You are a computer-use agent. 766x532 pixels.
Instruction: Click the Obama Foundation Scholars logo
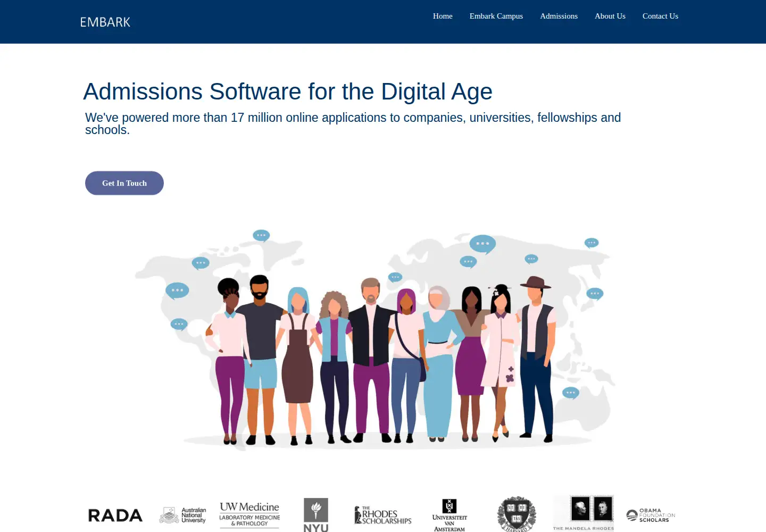point(651,515)
